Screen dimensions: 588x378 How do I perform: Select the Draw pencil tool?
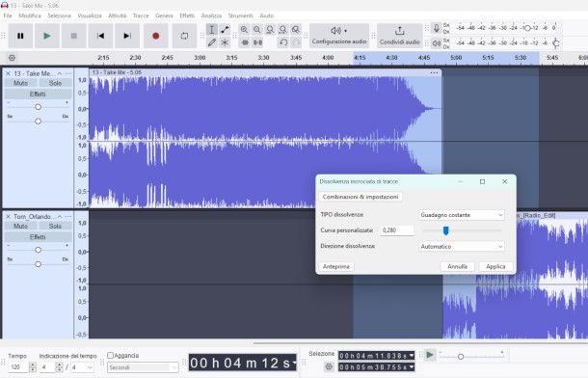[x=211, y=42]
